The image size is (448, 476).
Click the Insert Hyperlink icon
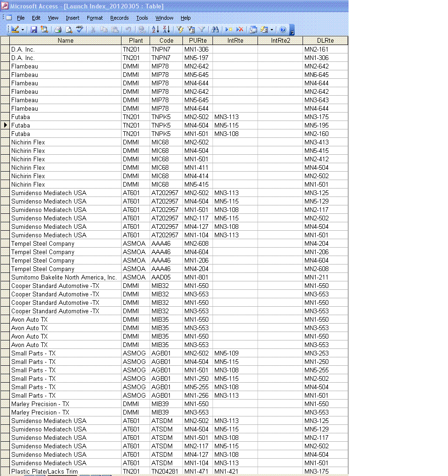142,30
